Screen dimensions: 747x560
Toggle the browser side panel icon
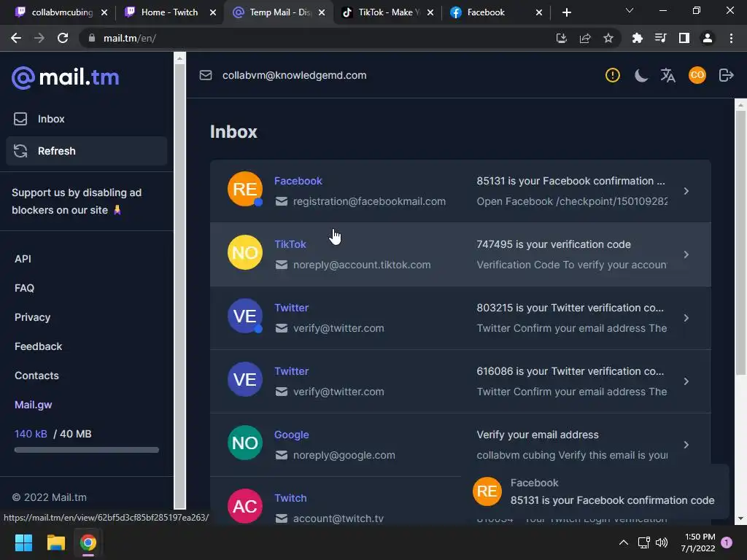click(684, 38)
